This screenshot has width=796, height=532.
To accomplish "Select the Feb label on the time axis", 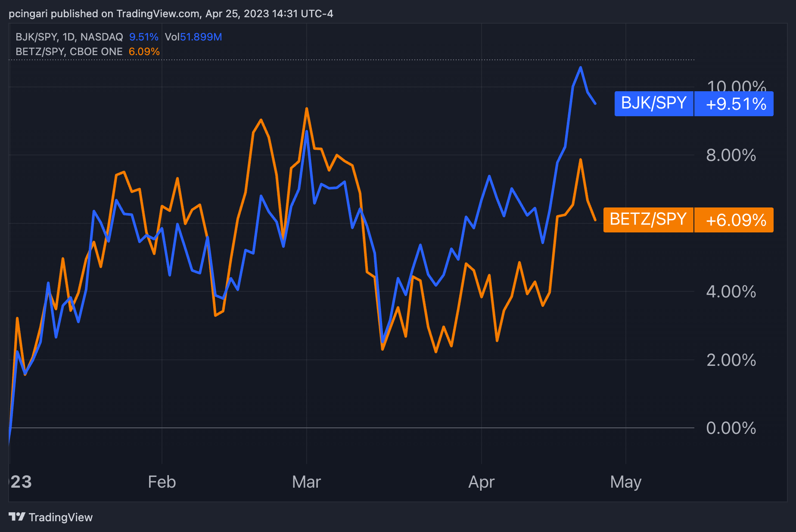I will (162, 482).
